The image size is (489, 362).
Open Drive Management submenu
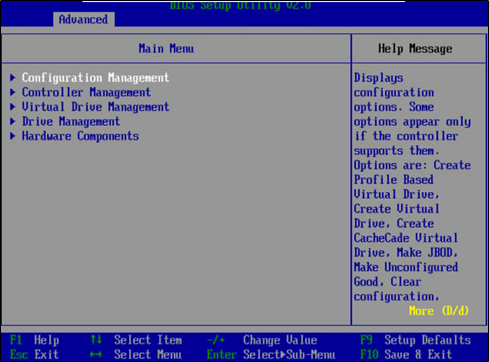tap(71, 121)
